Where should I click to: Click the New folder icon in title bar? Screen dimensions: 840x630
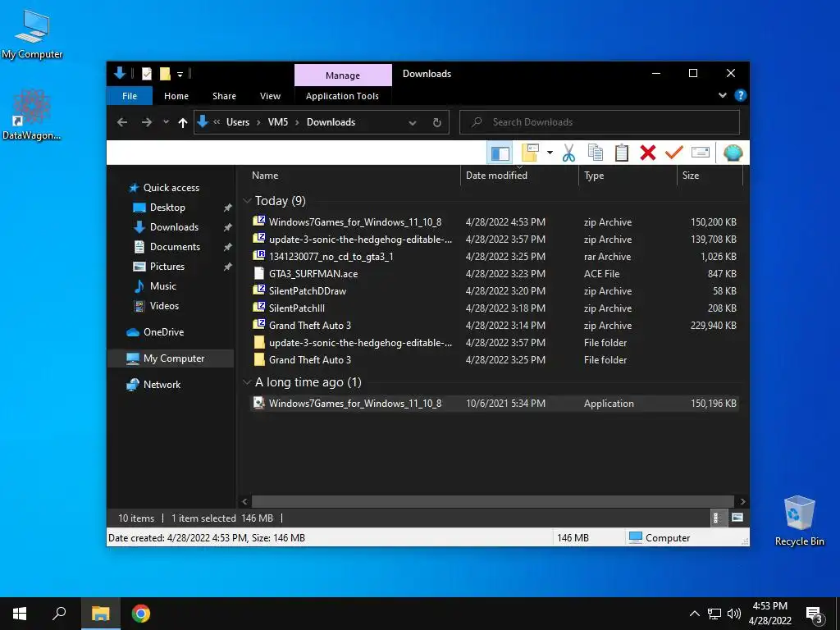165,73
